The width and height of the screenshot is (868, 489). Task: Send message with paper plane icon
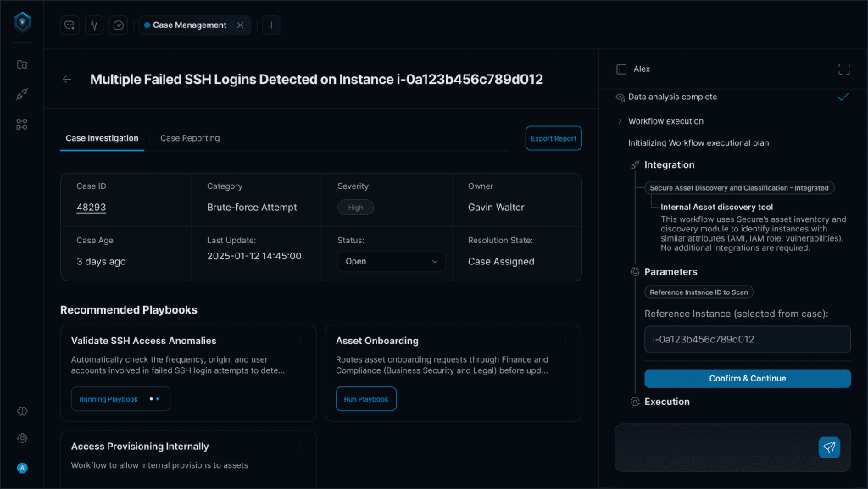click(829, 447)
